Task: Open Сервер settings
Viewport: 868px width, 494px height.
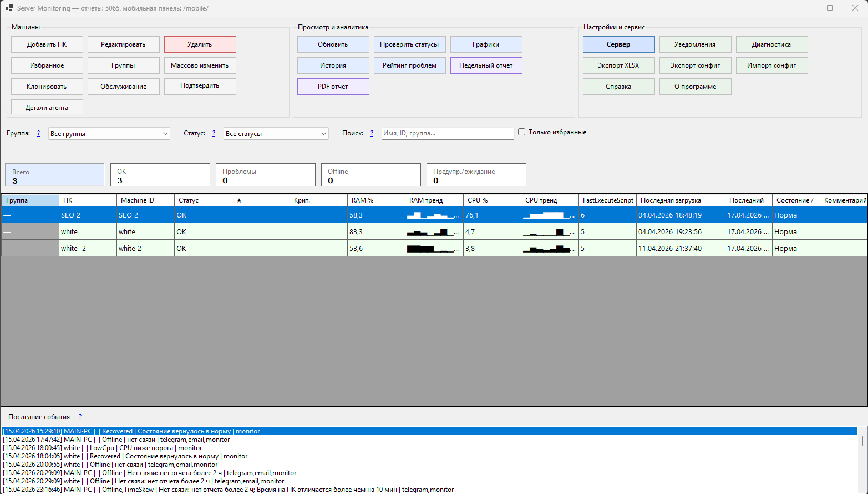Action: click(x=618, y=44)
